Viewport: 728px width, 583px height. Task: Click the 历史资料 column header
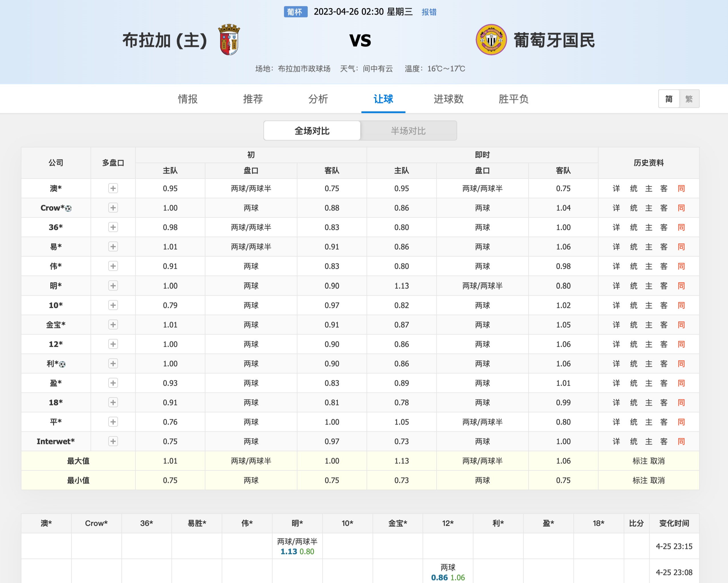pos(649,163)
